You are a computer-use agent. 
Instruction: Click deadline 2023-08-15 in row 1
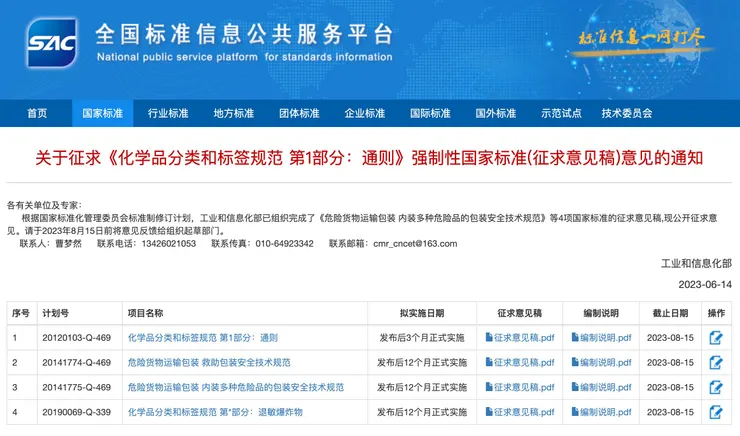pos(670,338)
